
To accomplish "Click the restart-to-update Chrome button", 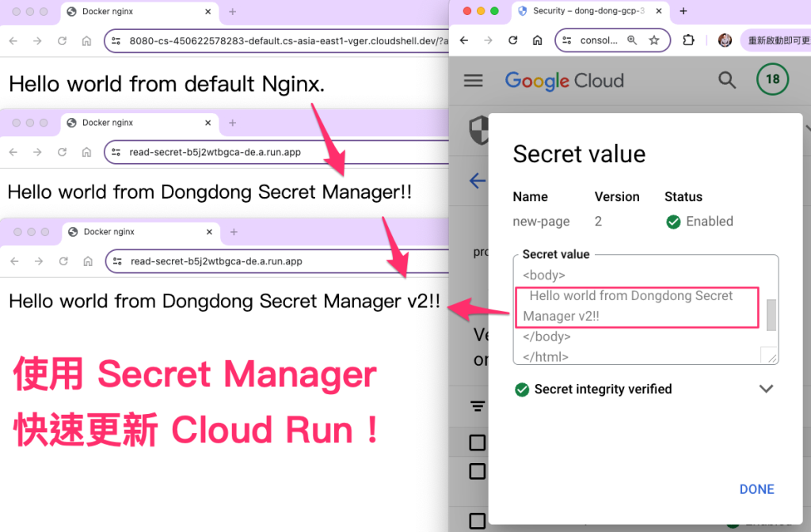I will (776, 40).
